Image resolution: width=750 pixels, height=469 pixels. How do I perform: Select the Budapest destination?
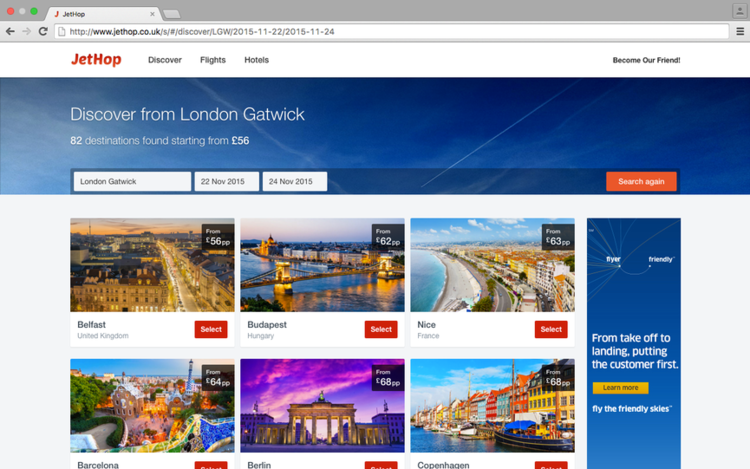381,329
